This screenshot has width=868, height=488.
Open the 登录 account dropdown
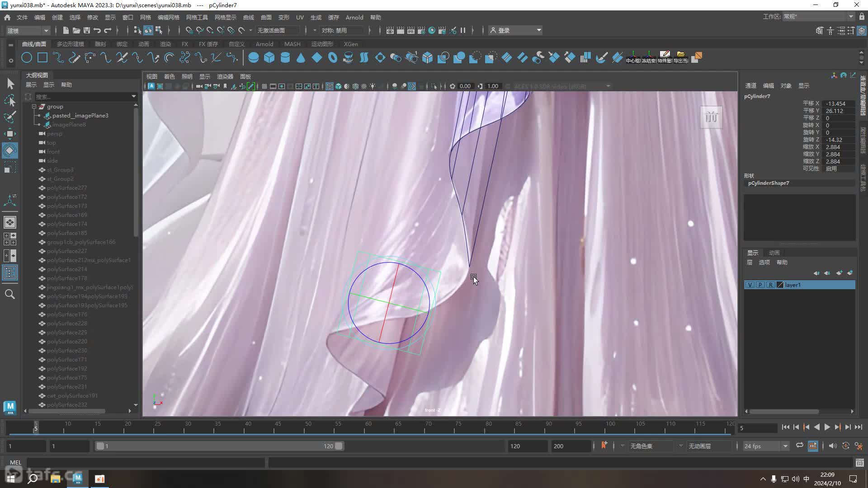coord(516,30)
